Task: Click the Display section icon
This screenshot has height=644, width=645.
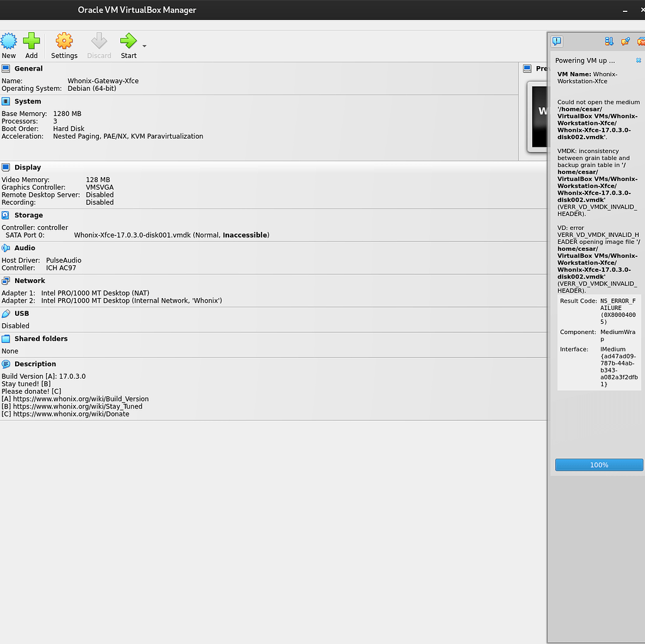Action: [x=6, y=167]
